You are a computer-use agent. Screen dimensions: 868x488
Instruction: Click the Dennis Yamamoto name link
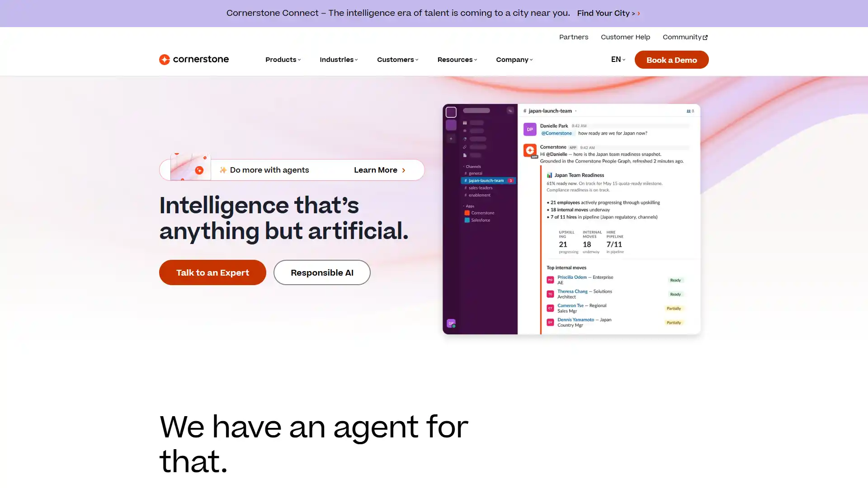click(x=576, y=320)
